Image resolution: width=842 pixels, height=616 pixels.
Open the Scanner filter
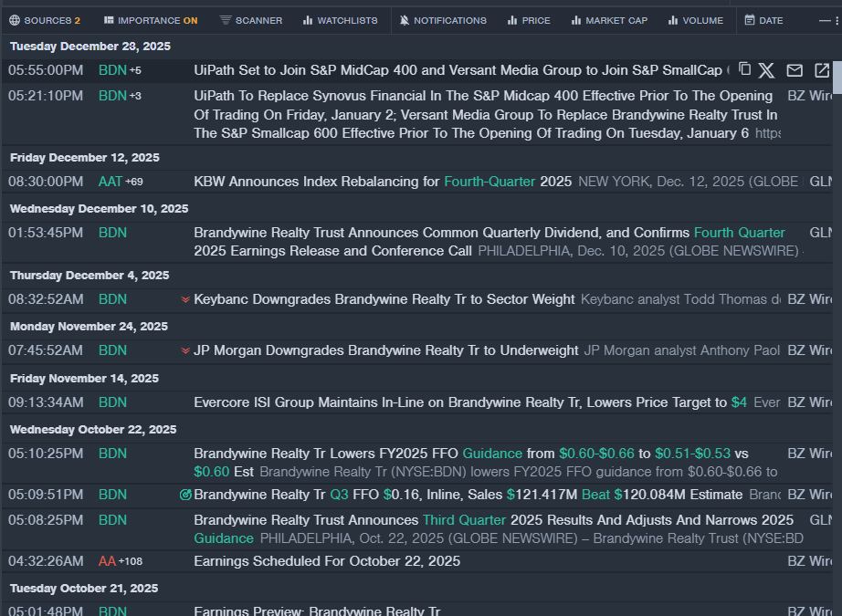click(x=251, y=20)
